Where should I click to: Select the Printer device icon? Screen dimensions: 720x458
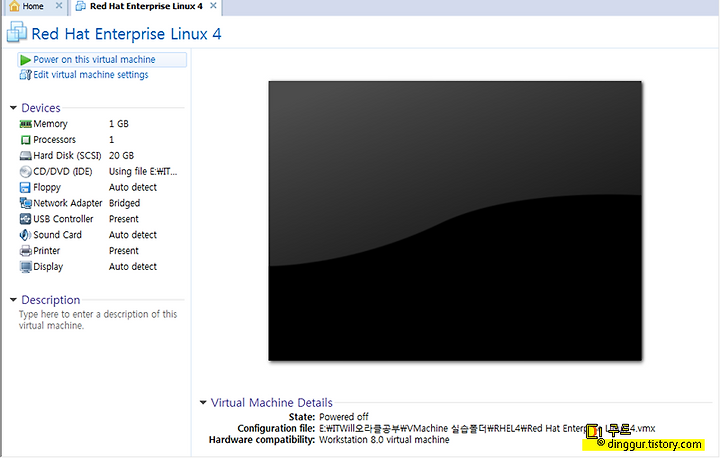25,251
